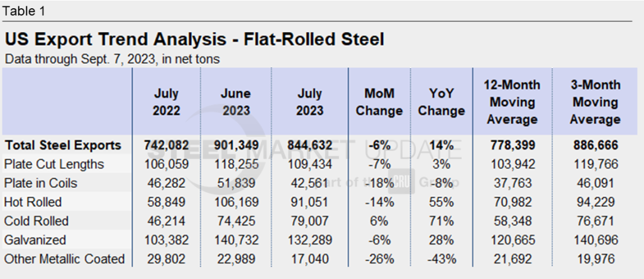The width and height of the screenshot is (644, 279).
Task: Select the 'Plate Cut Lengths' row label
Action: 53,164
